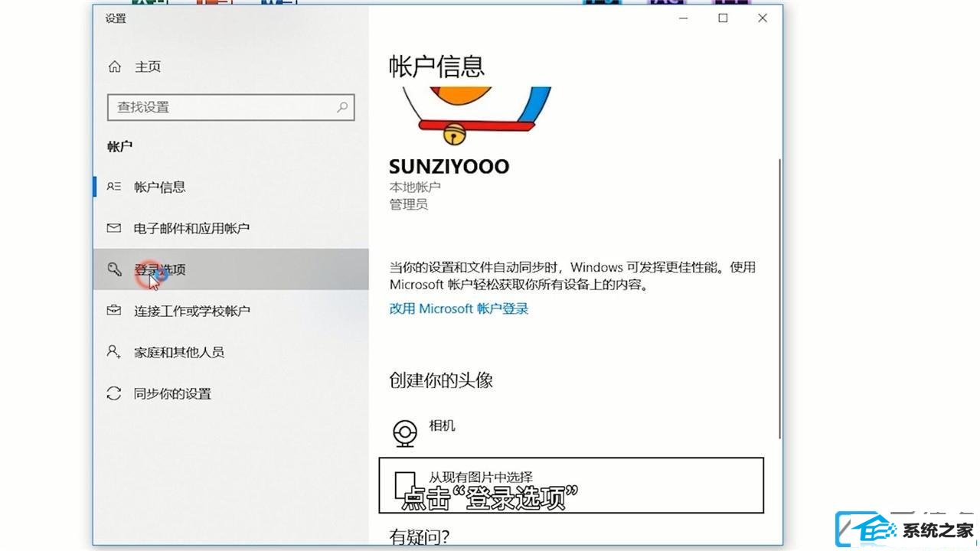This screenshot has width=980, height=551.
Task: Click the briefcase icon for work account
Action: [114, 311]
